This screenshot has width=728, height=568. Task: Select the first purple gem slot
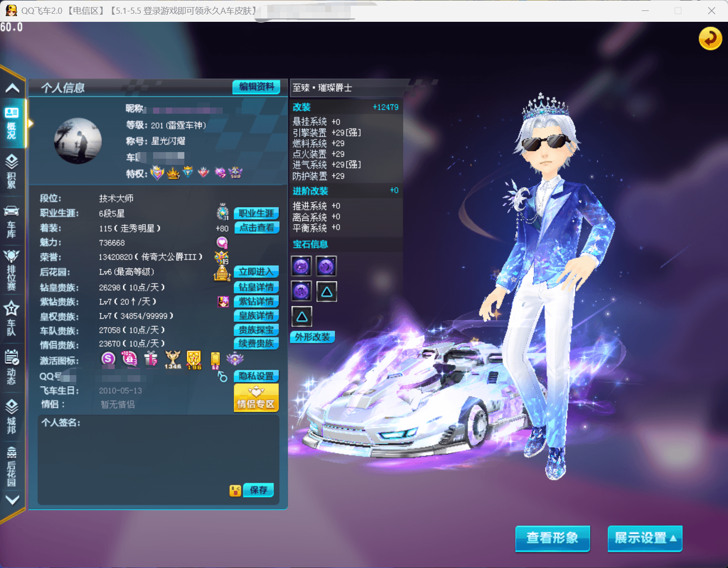coord(301,266)
